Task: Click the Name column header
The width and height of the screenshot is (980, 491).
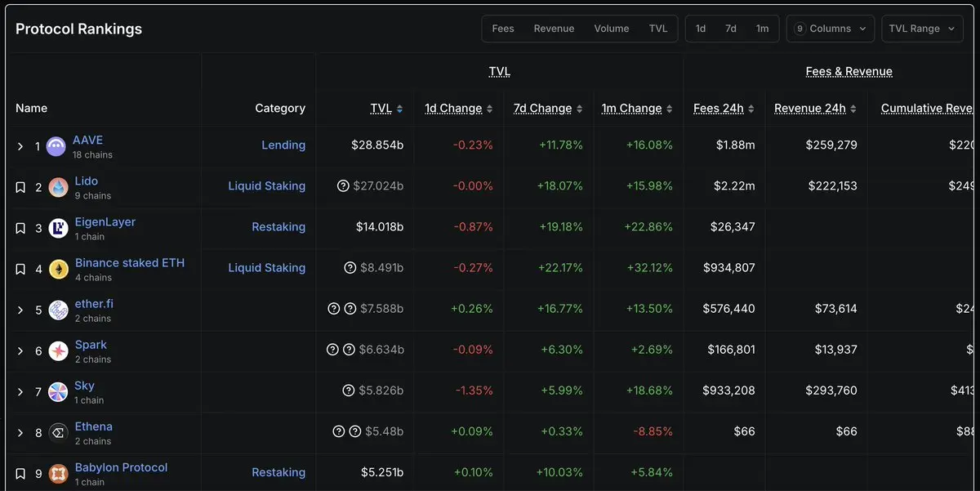Action: tap(32, 109)
